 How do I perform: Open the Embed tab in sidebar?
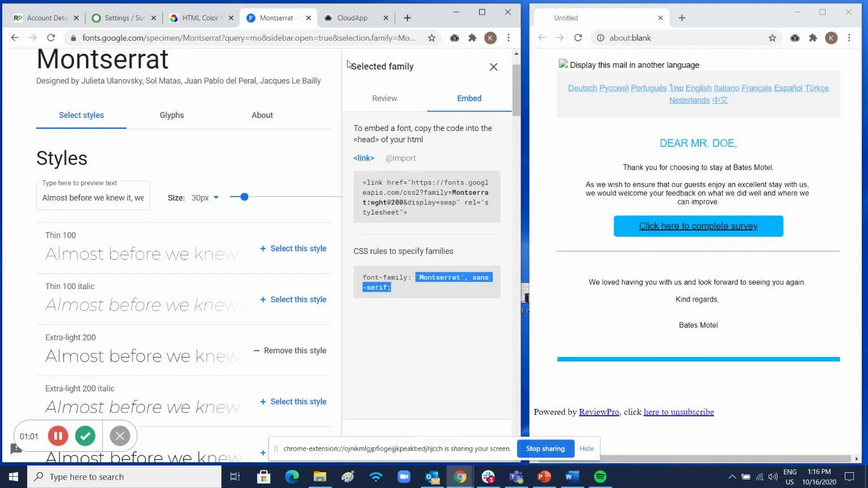point(470,98)
